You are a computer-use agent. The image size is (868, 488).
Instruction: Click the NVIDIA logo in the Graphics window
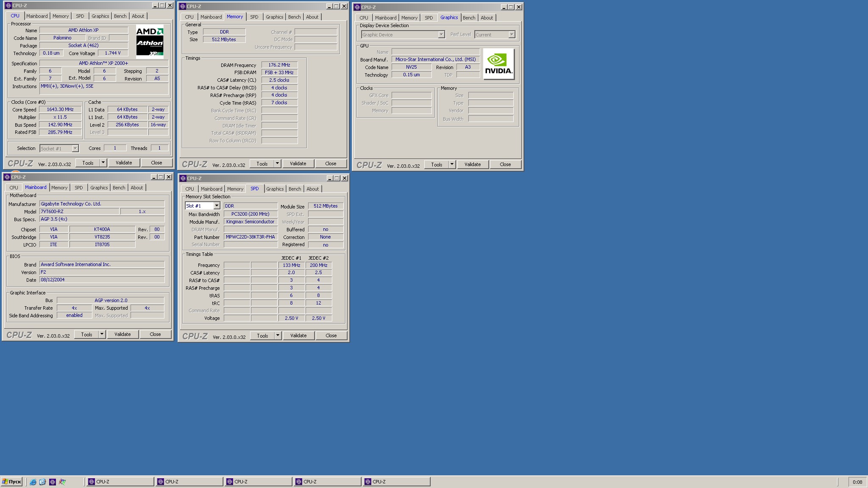click(x=498, y=64)
